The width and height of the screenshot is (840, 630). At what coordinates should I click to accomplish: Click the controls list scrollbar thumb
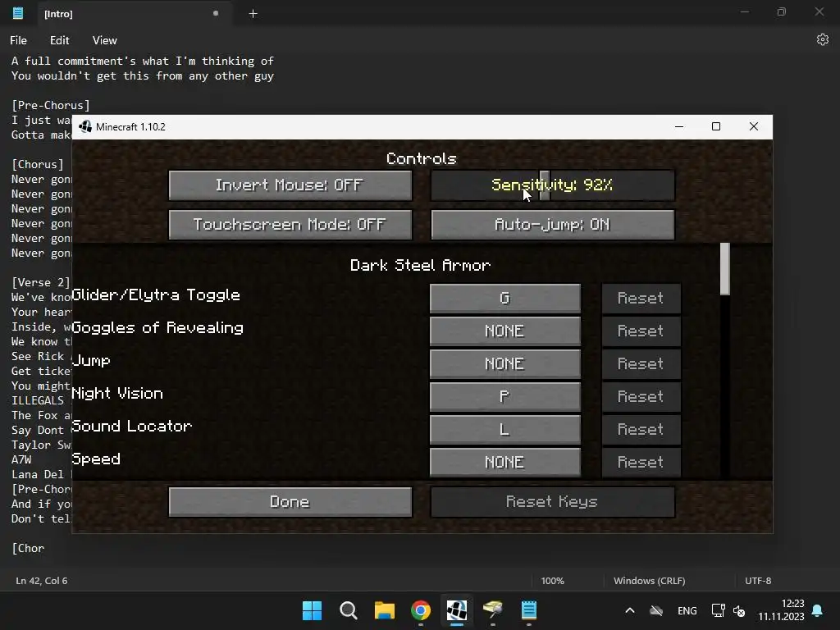coord(725,269)
